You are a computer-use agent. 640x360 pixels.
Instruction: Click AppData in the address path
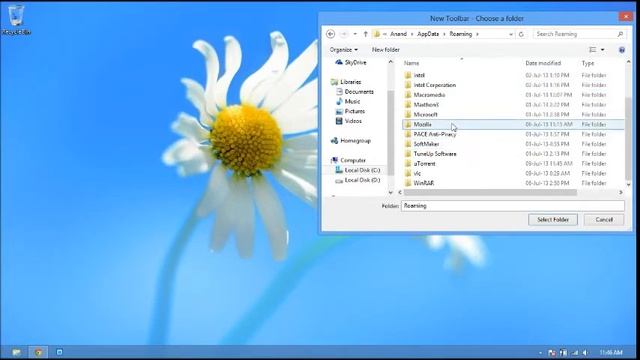point(428,34)
